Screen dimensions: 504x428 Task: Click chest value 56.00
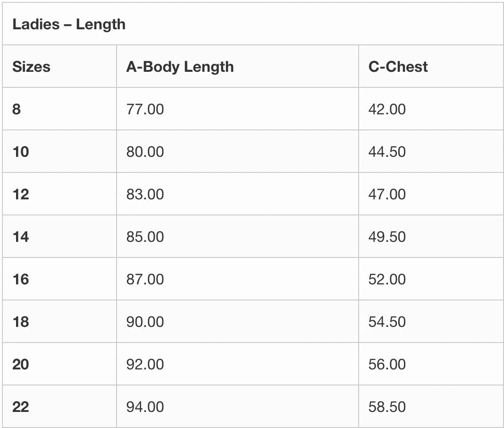386,364
